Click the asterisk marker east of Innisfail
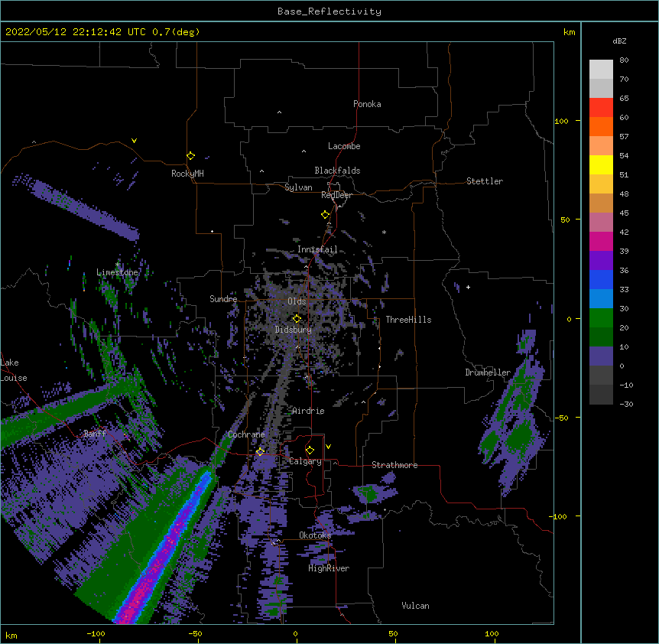 tap(384, 232)
